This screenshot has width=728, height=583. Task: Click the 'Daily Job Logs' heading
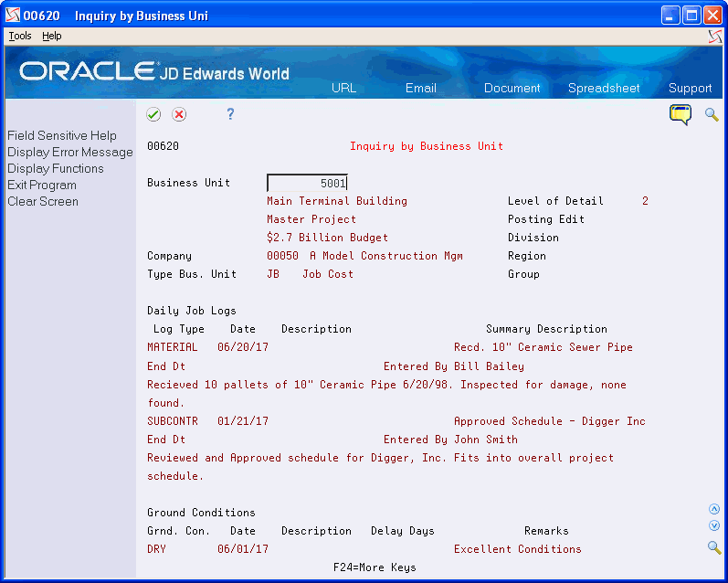[191, 311]
